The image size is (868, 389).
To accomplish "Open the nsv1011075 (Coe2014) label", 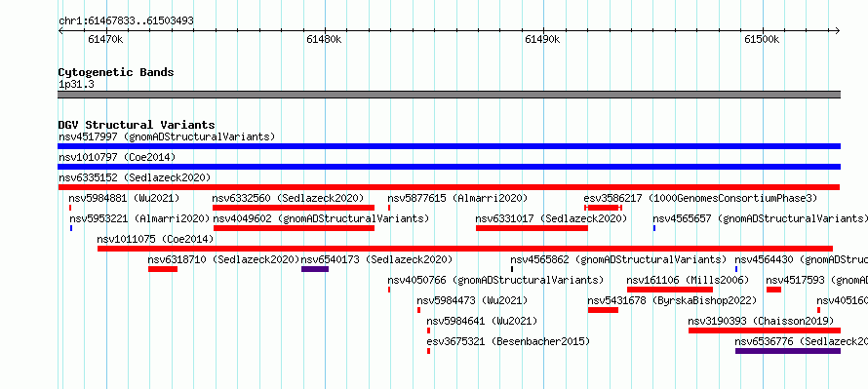I will tap(155, 239).
